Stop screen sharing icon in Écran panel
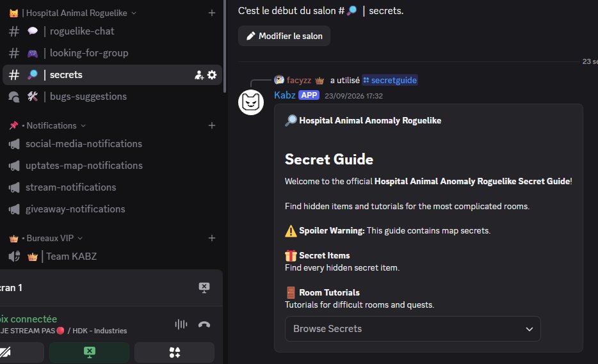This screenshot has width=598, height=364. (204, 288)
